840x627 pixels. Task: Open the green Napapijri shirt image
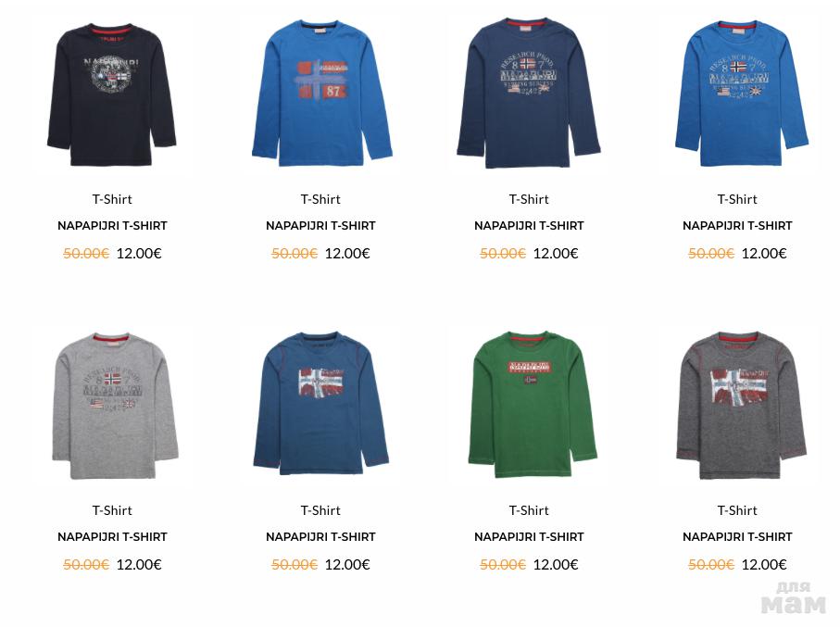(x=533, y=404)
